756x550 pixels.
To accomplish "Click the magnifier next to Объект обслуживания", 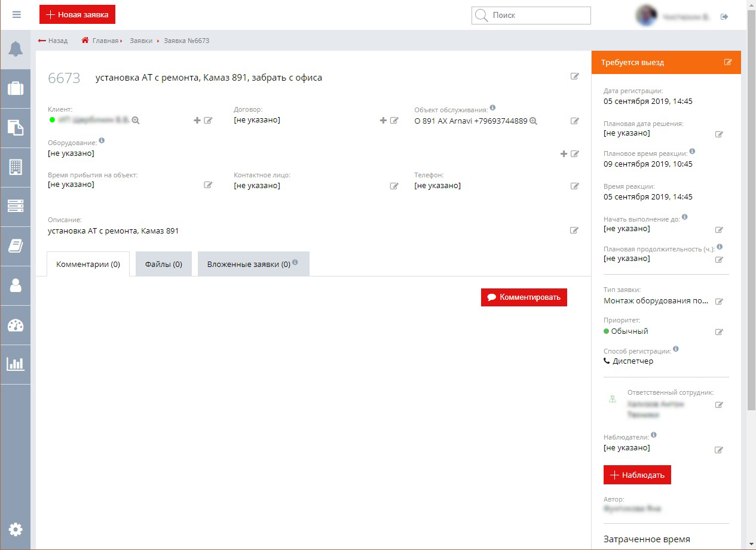I will point(532,121).
